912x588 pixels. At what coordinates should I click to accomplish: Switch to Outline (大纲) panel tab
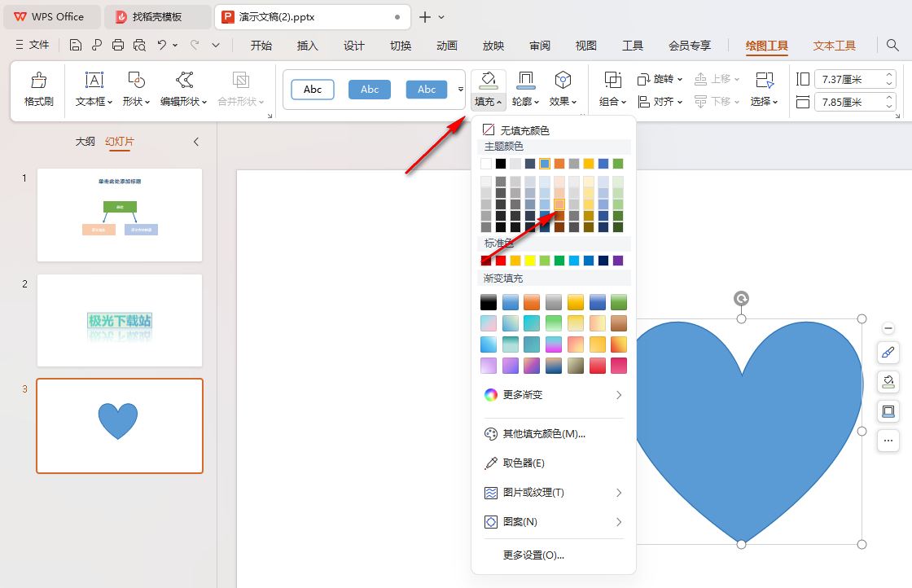(x=85, y=142)
